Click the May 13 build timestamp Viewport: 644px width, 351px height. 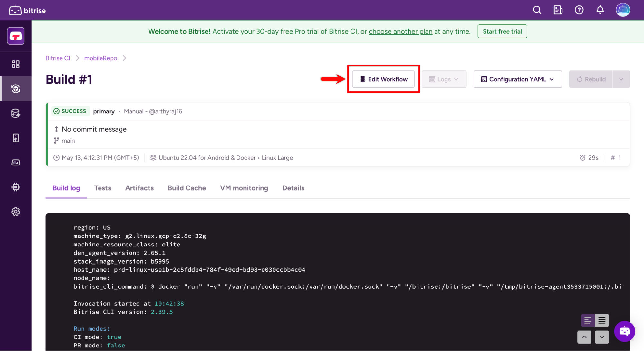pyautogui.click(x=100, y=158)
